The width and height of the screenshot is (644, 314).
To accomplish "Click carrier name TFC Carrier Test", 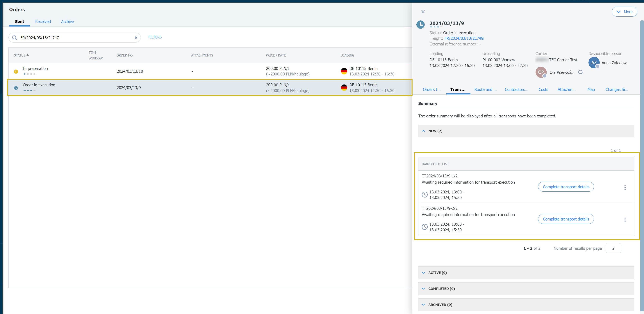I will point(563,60).
